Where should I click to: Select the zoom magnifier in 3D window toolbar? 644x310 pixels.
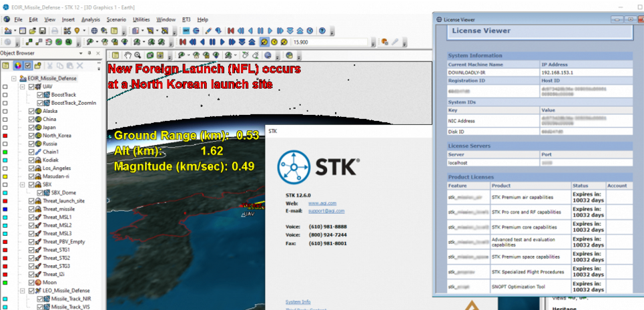click(x=137, y=55)
